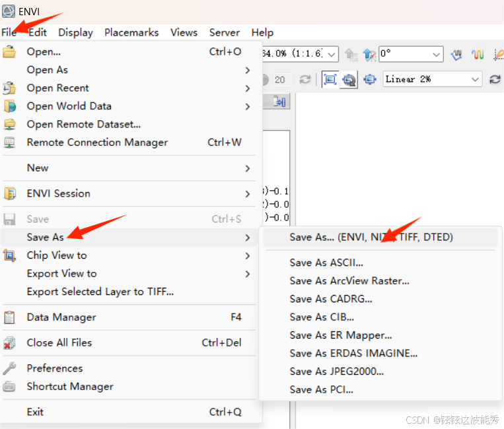Choose Save As... (ENVI, NITF, TIFF, DTED)
This screenshot has height=429, width=504.
click(380, 237)
